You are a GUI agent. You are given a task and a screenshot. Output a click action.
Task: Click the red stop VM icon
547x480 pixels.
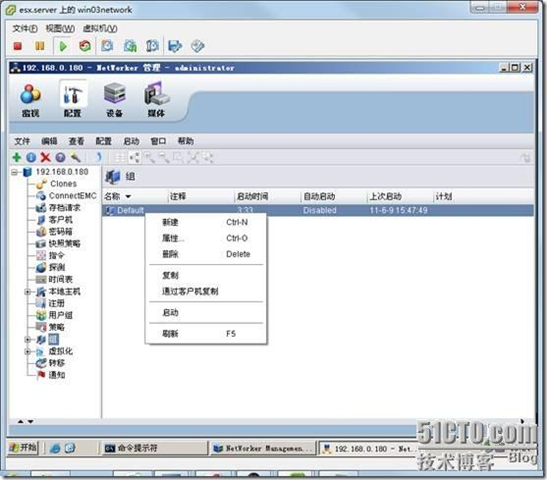18,46
